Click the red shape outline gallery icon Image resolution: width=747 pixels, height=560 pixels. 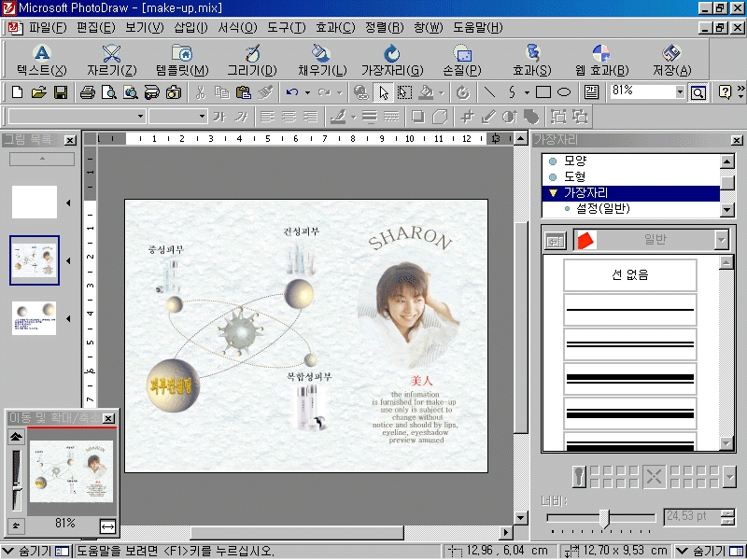coord(586,240)
